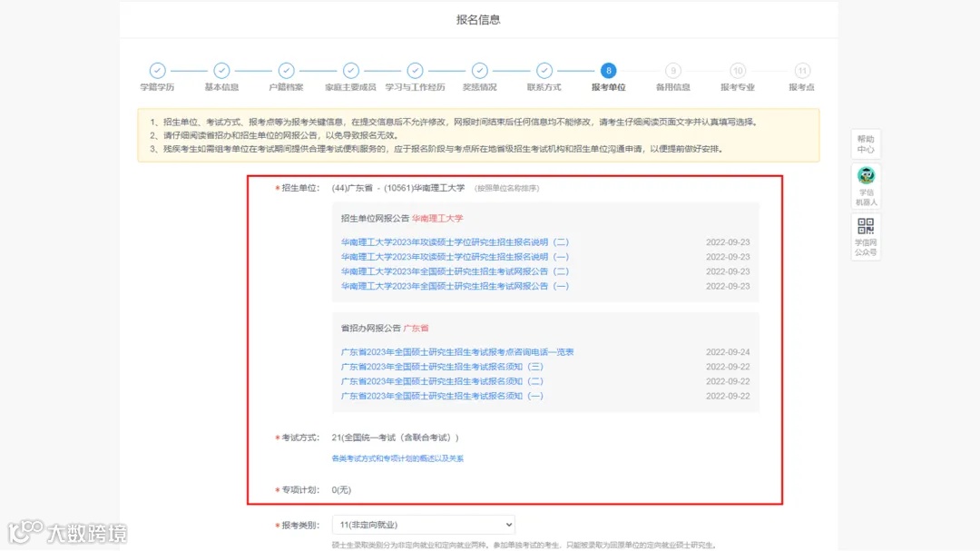Screen dimensions: 980x551
Task: Click the 招生单位 value (10561)华南理工大学
Action: (x=425, y=188)
